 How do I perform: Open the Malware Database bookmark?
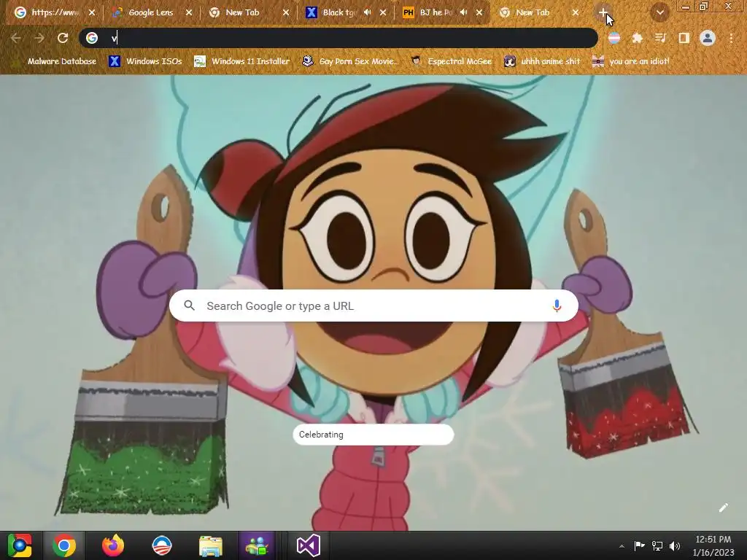55,61
